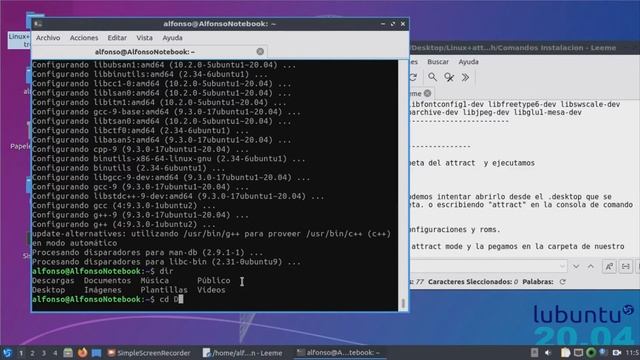Click the find-and-replace icon in the editor toolbar
This screenshot has width=640, height=360.
(449, 77)
